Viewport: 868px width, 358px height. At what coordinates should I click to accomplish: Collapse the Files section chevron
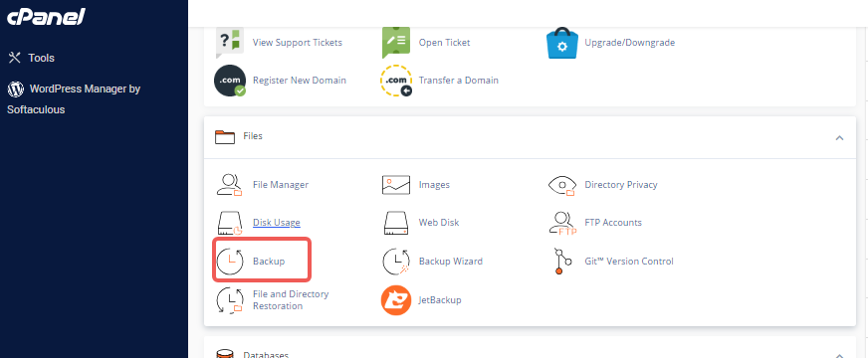click(x=839, y=137)
